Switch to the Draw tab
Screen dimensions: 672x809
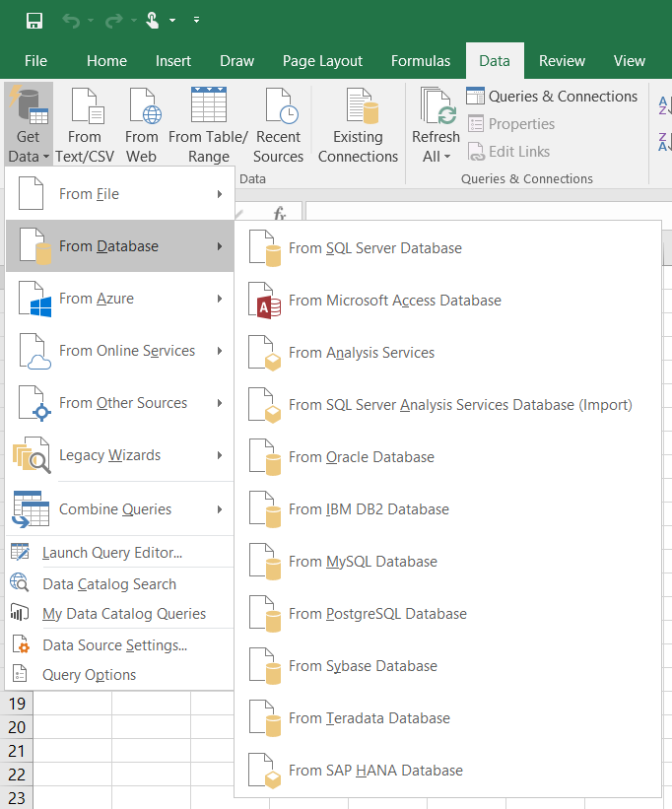coord(236,61)
